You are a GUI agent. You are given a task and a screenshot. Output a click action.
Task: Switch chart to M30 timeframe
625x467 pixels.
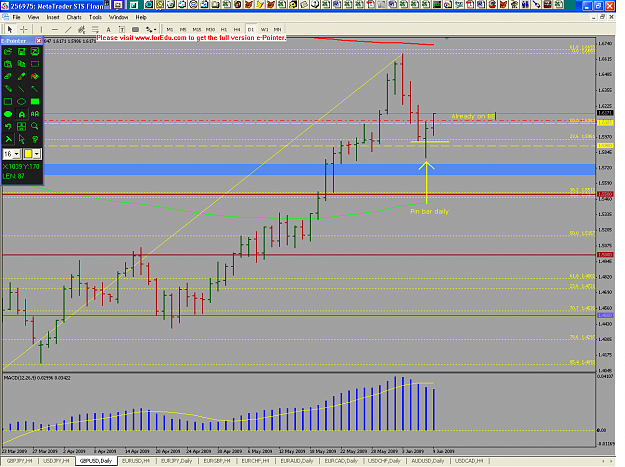210,29
